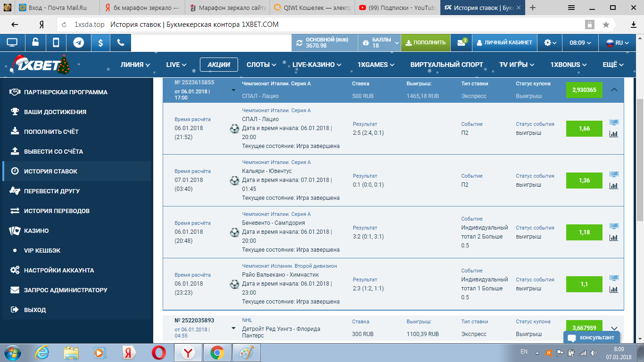644x362 pixels.
Task: Click the 1XBET logo
Action: point(40,65)
